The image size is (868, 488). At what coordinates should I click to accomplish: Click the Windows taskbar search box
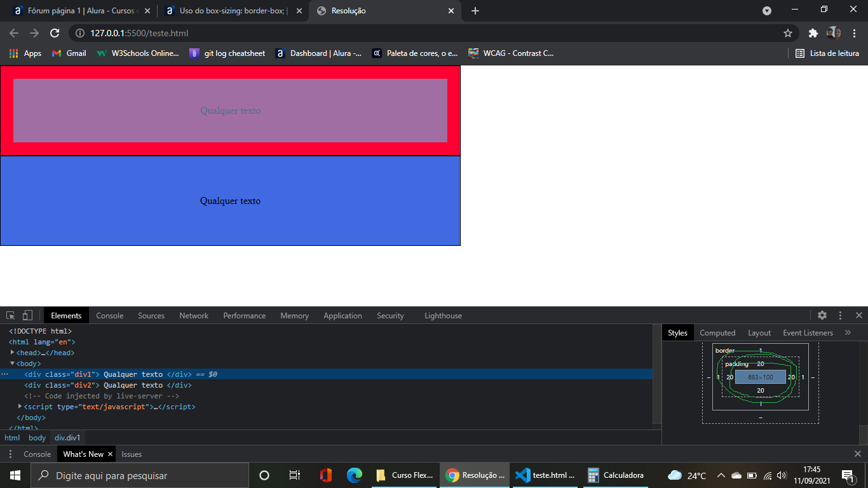140,475
